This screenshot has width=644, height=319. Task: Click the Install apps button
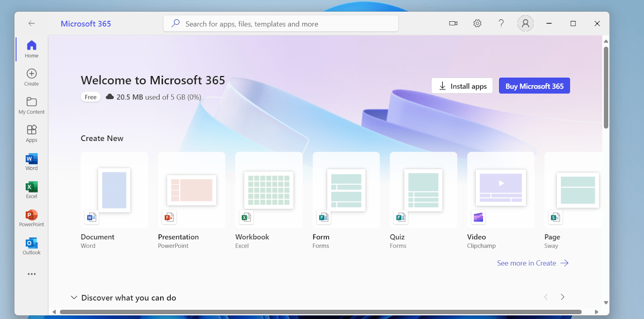point(462,86)
